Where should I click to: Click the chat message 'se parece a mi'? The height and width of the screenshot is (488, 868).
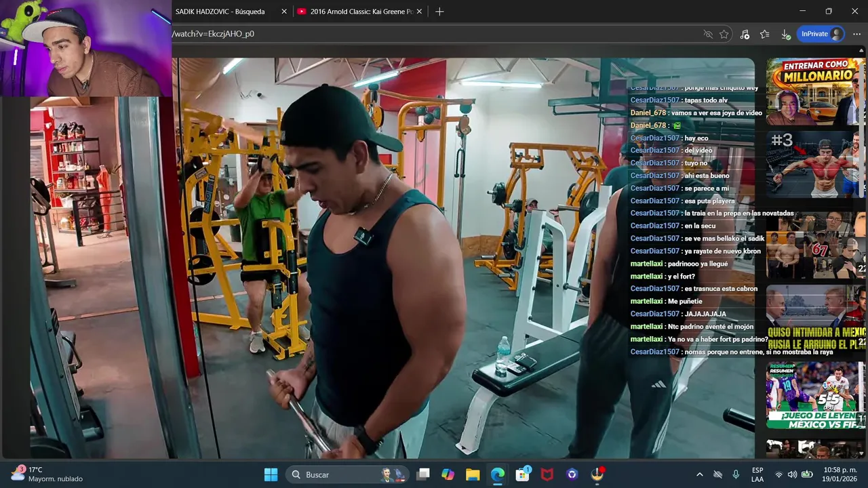pos(707,188)
